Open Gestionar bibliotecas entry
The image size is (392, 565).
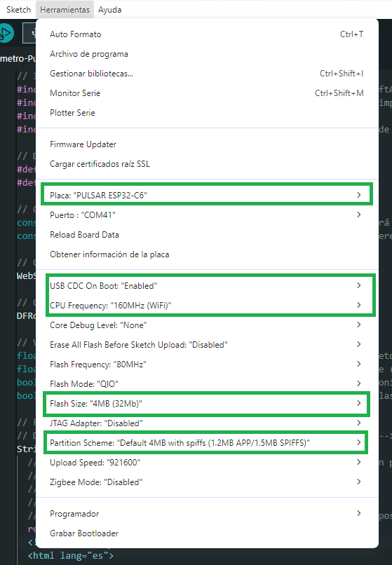[x=207, y=74]
